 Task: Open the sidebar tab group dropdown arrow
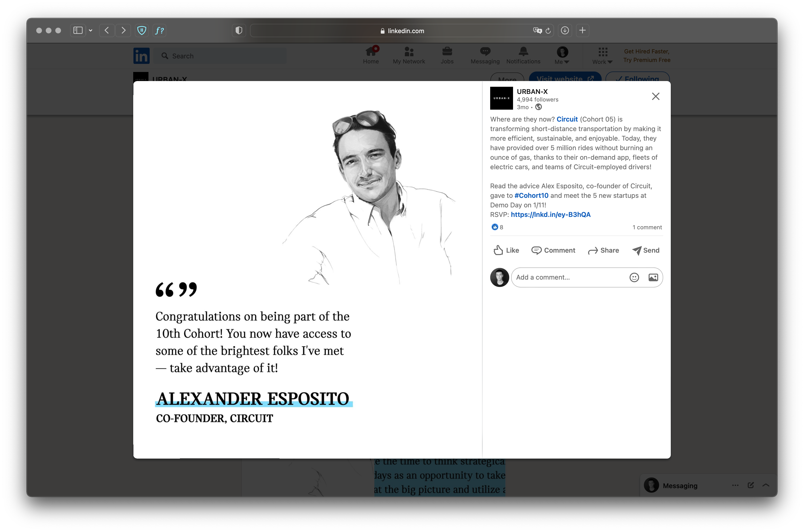91,31
